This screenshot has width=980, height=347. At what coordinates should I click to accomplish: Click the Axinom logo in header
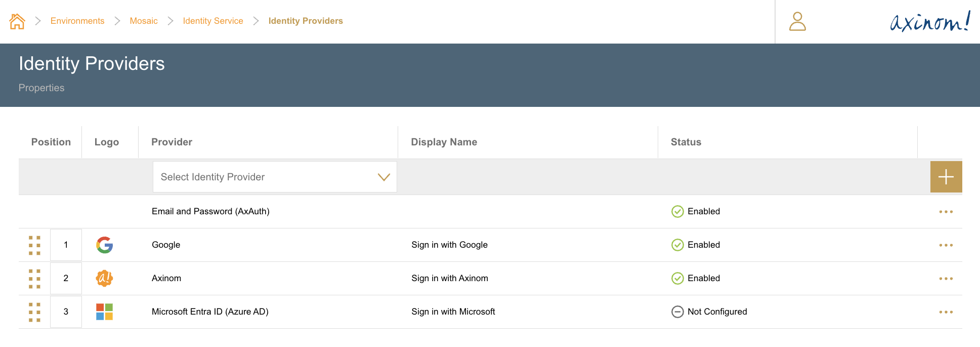tap(929, 22)
